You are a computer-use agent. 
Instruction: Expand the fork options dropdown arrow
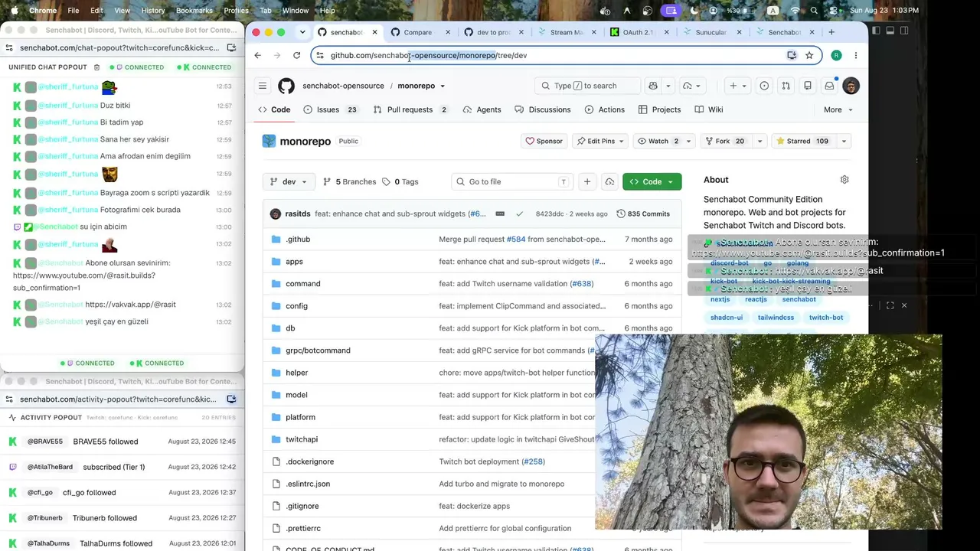pos(759,141)
